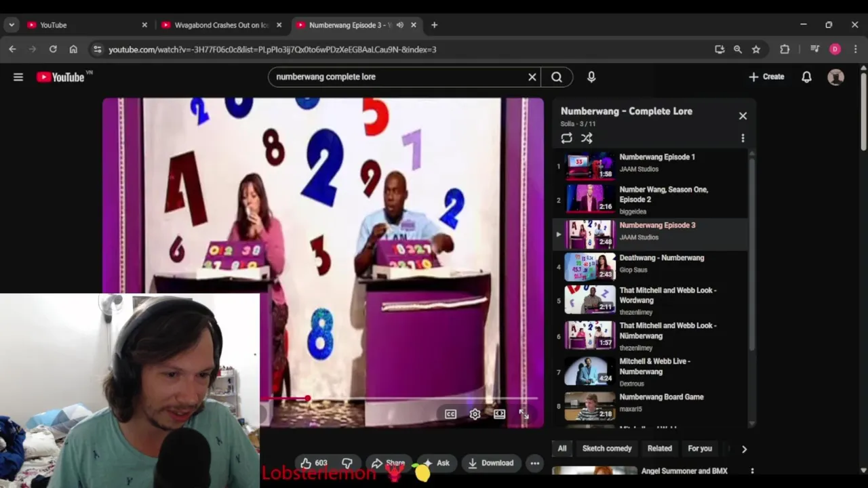Open YouTube notifications bell
The height and width of the screenshot is (488, 868).
click(x=806, y=77)
